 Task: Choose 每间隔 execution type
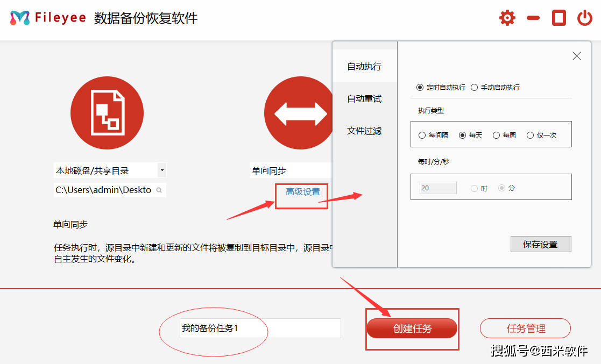[434, 135]
